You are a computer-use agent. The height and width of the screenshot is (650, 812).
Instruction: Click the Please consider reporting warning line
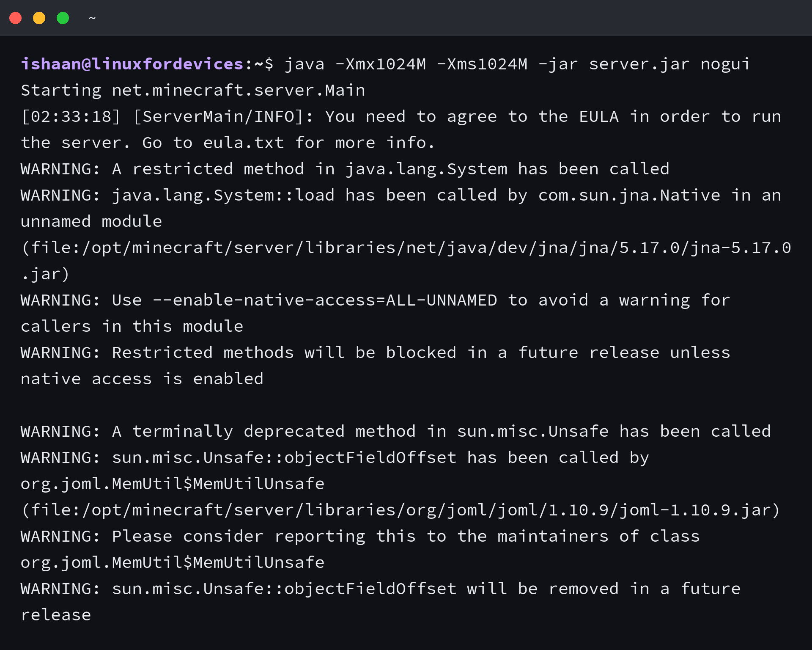coord(360,536)
